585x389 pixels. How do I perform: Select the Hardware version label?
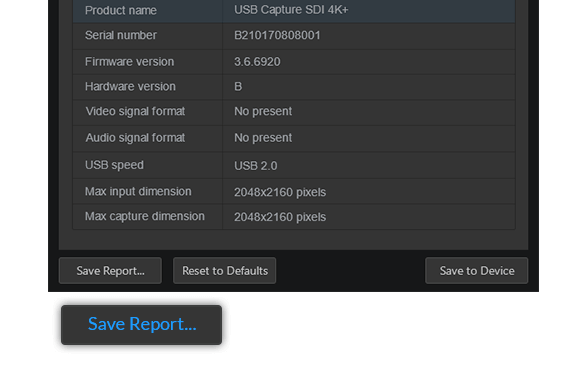click(x=130, y=87)
